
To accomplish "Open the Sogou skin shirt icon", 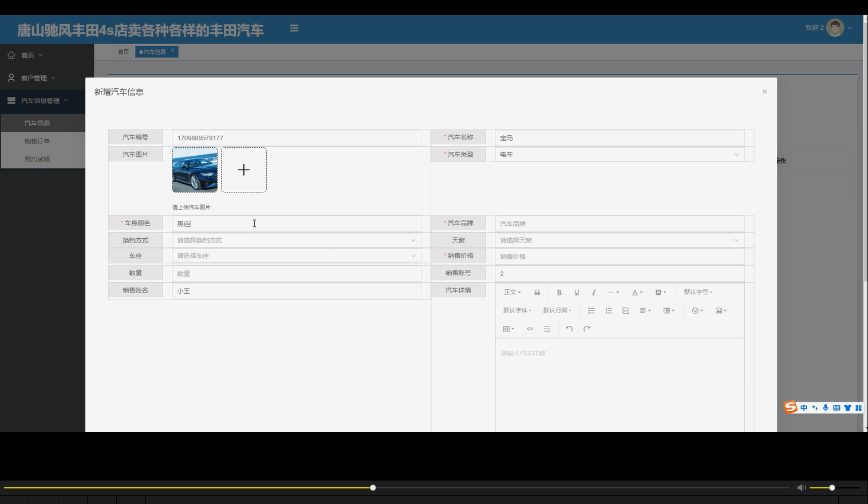I will pos(847,408).
